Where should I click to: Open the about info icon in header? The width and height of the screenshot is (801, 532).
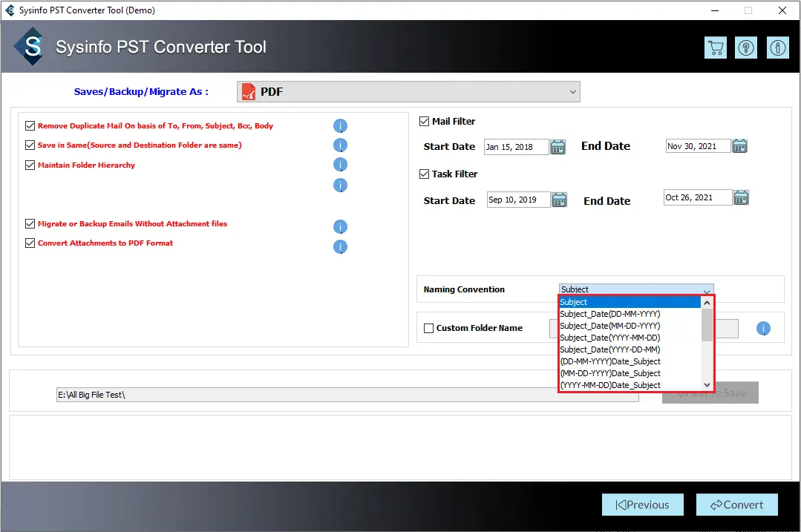(777, 47)
